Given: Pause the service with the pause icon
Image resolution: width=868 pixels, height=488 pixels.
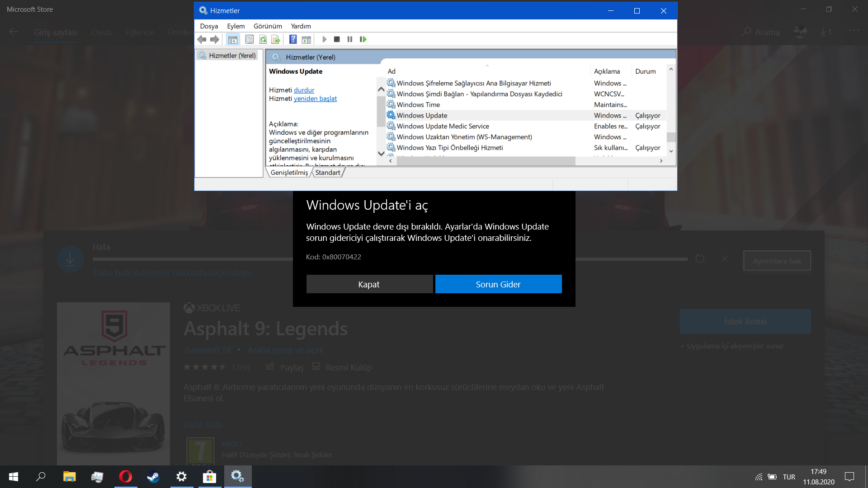Looking at the screenshot, I should [349, 39].
